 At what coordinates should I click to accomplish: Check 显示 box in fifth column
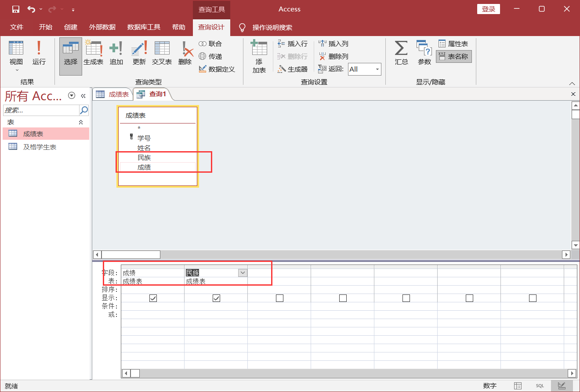pyautogui.click(x=406, y=298)
